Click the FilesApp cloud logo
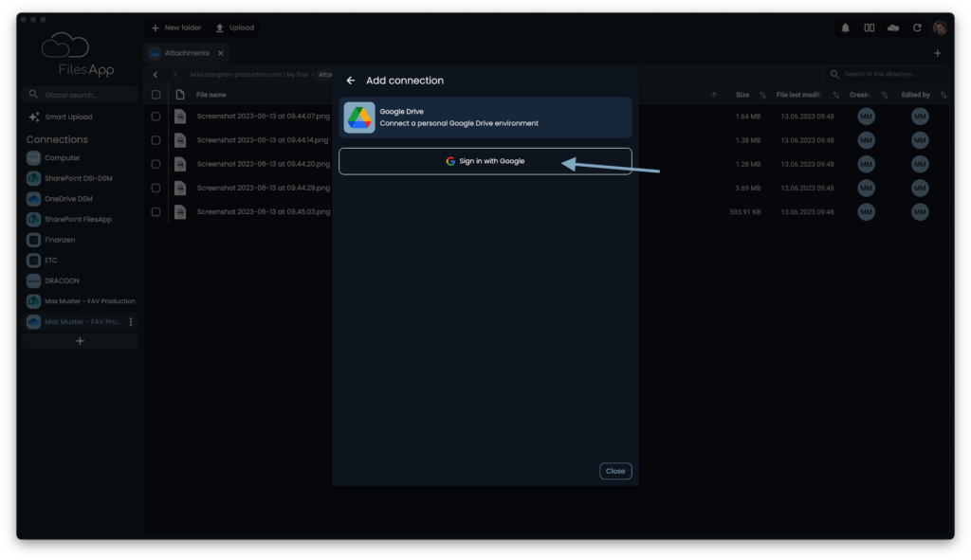The height and width of the screenshot is (560, 971). (65, 45)
